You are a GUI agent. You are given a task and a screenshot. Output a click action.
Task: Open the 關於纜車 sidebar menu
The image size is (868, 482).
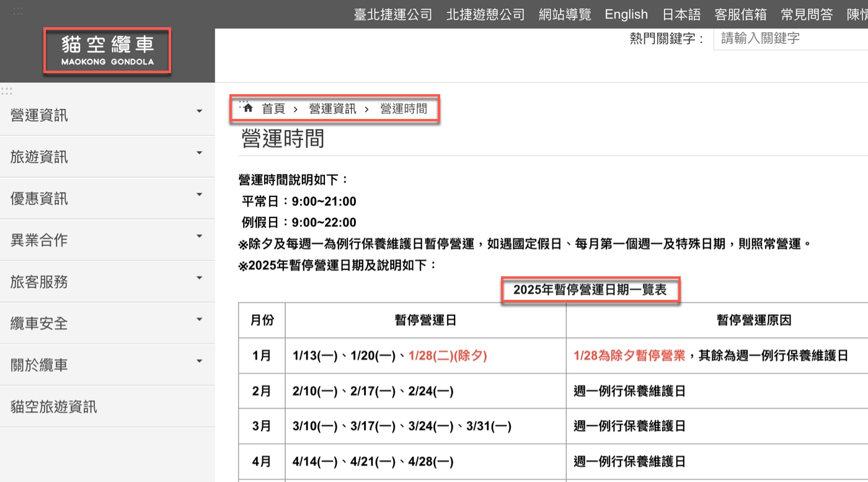click(107, 365)
